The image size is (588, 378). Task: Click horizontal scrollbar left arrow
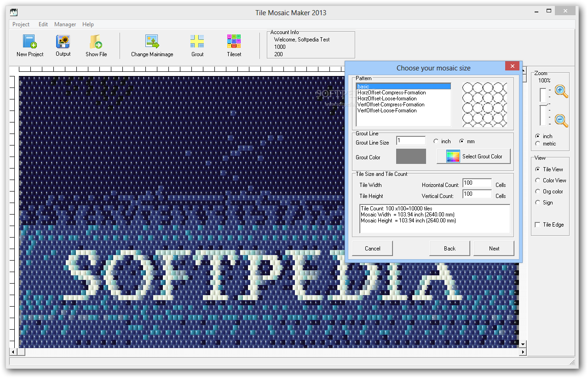click(x=14, y=352)
